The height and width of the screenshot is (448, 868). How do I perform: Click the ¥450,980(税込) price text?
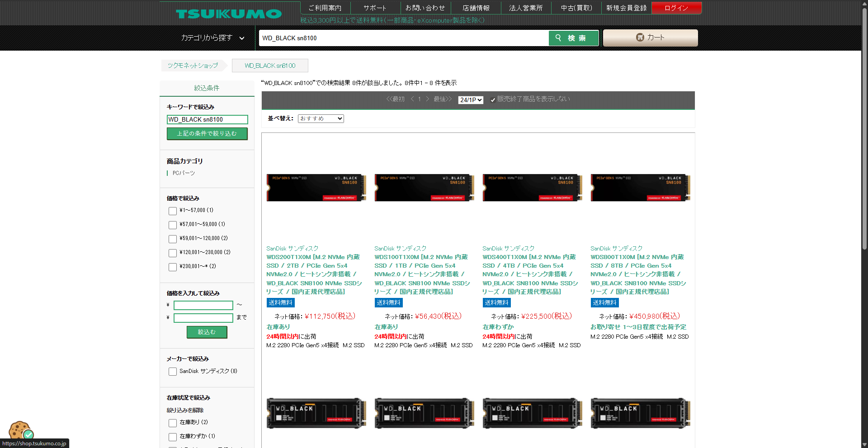tap(655, 316)
